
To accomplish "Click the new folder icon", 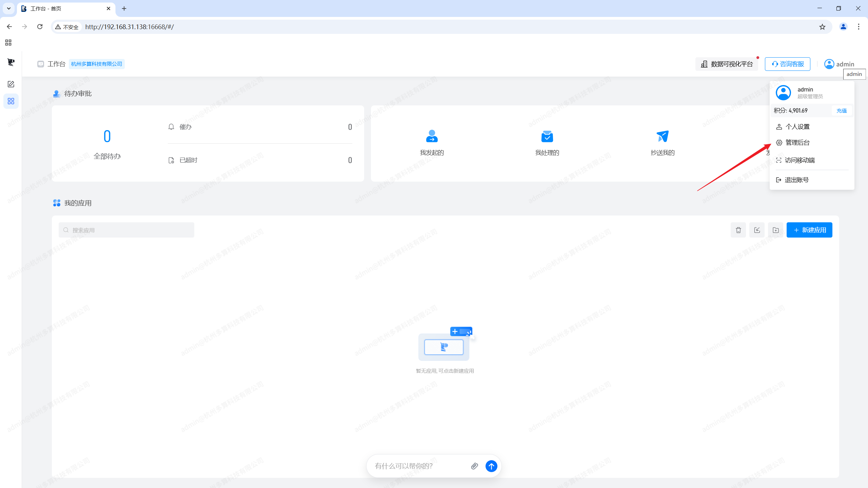I will (x=775, y=230).
